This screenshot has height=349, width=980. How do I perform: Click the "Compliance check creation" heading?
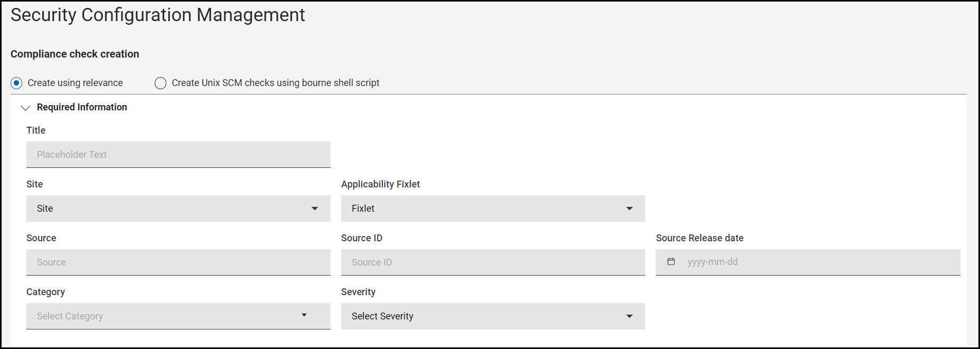tap(75, 54)
